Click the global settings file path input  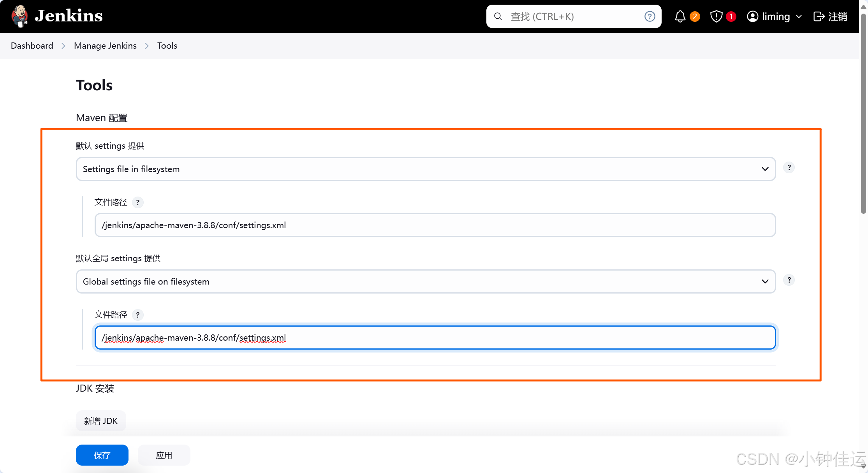[435, 338]
